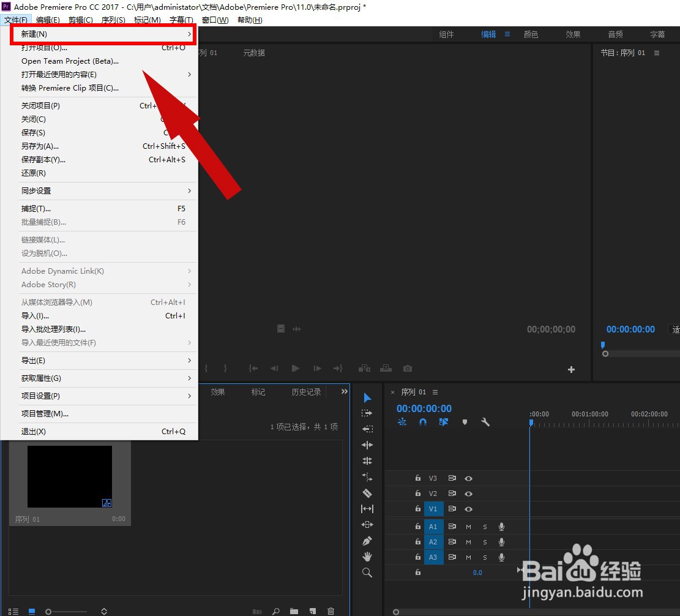680x616 pixels.
Task: Select the Slip tool
Action: tap(367, 509)
